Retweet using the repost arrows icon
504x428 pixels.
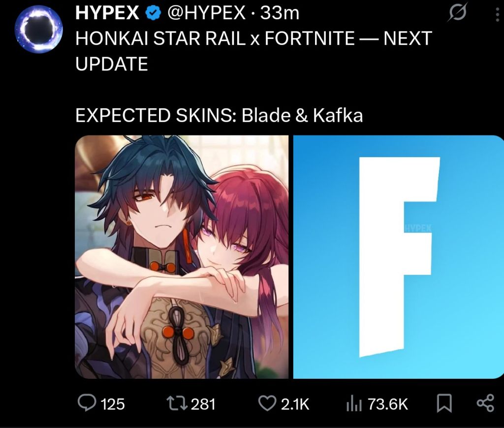(177, 403)
